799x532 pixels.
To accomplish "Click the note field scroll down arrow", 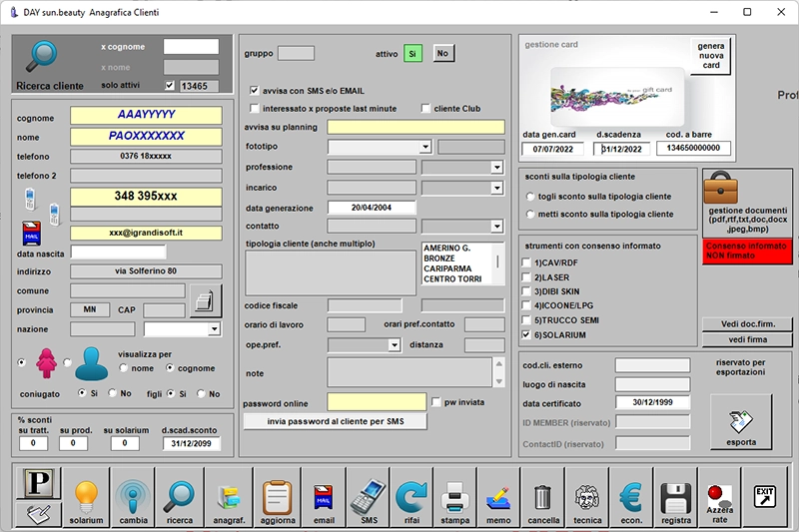I will 498,381.
